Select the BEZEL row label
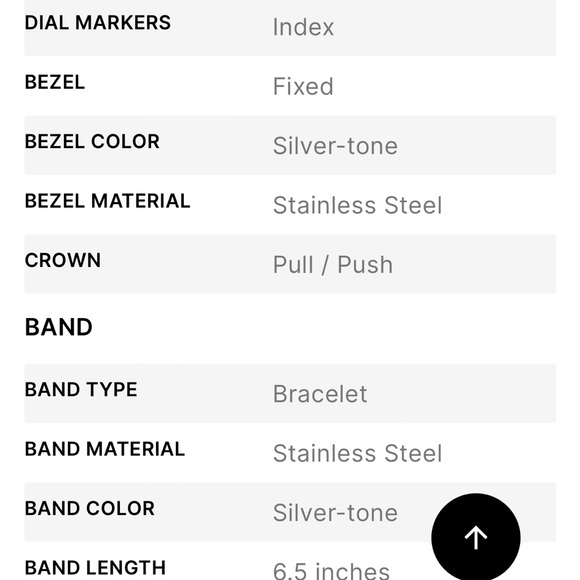The image size is (580, 580). 55,82
